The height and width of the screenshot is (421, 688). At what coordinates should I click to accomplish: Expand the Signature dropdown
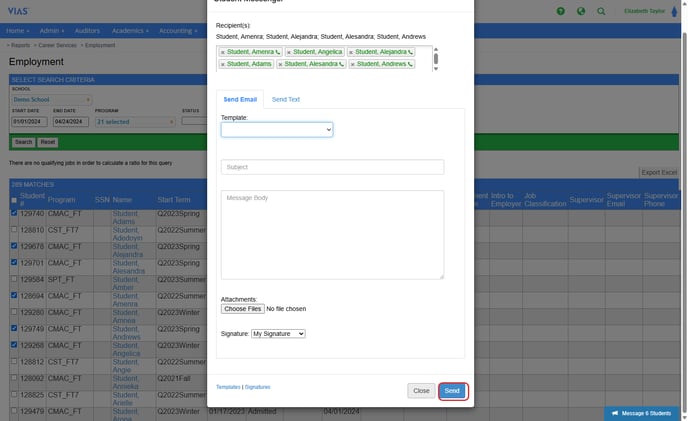click(278, 334)
